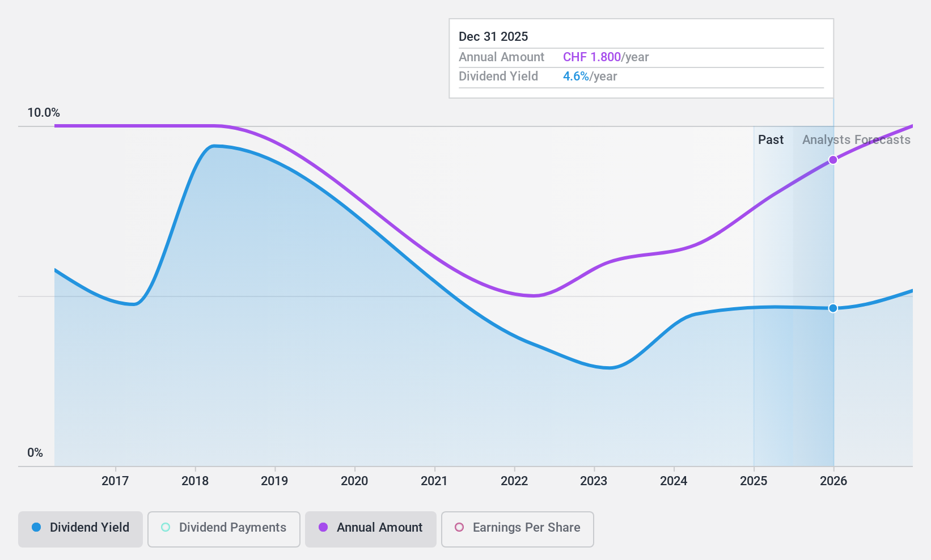Click the Analysts Forecasts label
931x560 pixels.
click(856, 140)
